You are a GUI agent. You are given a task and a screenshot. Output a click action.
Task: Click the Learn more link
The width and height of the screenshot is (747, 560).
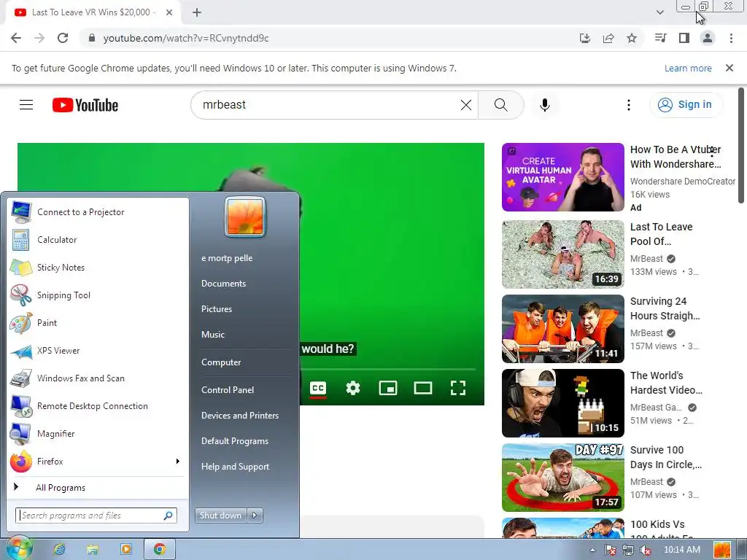pyautogui.click(x=688, y=68)
